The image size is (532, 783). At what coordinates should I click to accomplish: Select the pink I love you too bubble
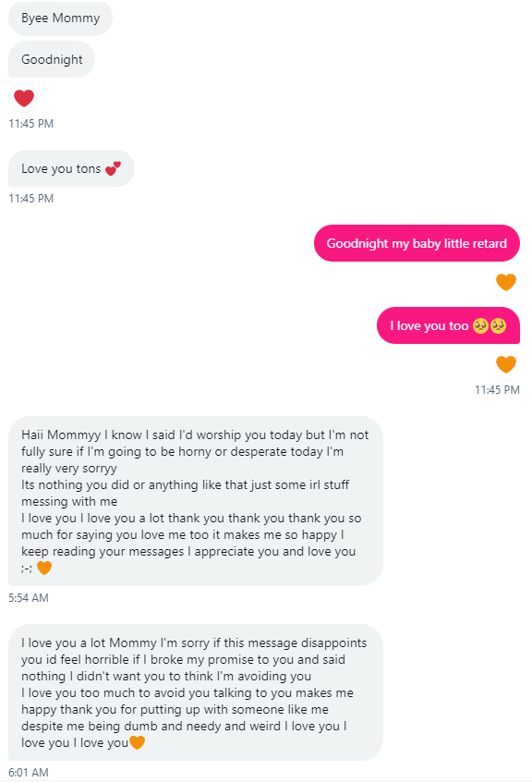click(448, 325)
